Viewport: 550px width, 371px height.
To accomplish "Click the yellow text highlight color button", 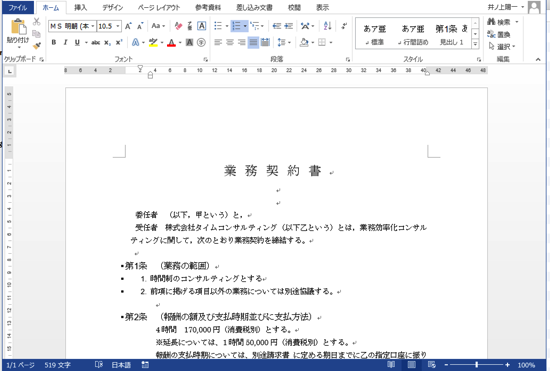I will (x=153, y=42).
